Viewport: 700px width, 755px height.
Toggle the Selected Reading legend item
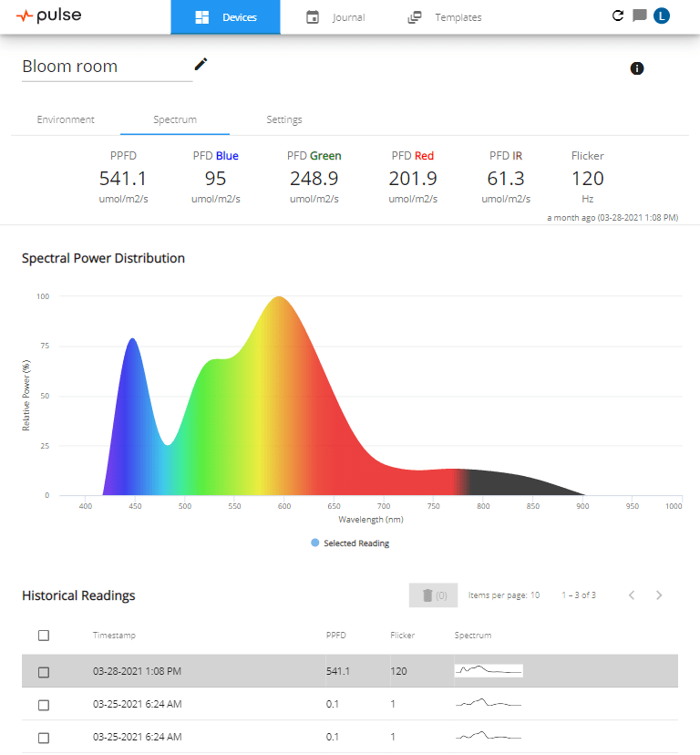[350, 543]
